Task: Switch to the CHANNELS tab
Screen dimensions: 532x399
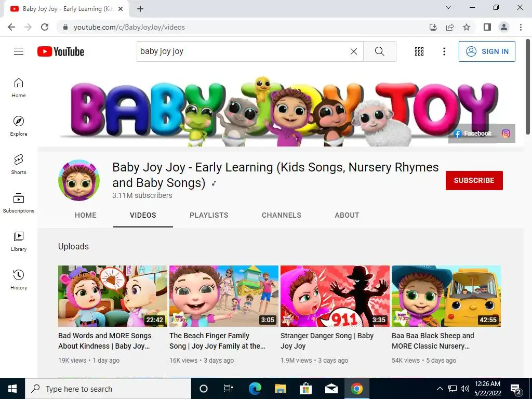Action: (281, 215)
